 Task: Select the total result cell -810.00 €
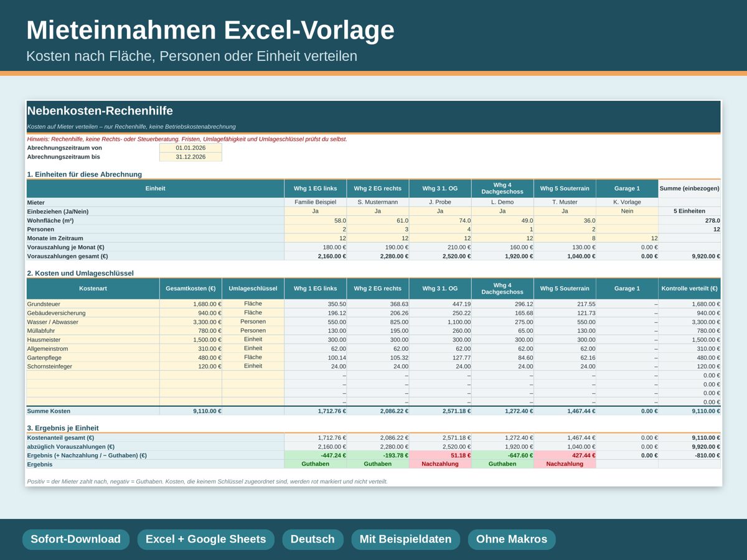pos(689,455)
